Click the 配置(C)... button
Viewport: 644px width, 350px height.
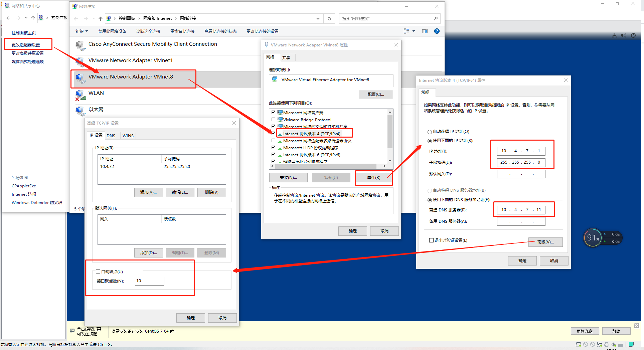tap(376, 95)
